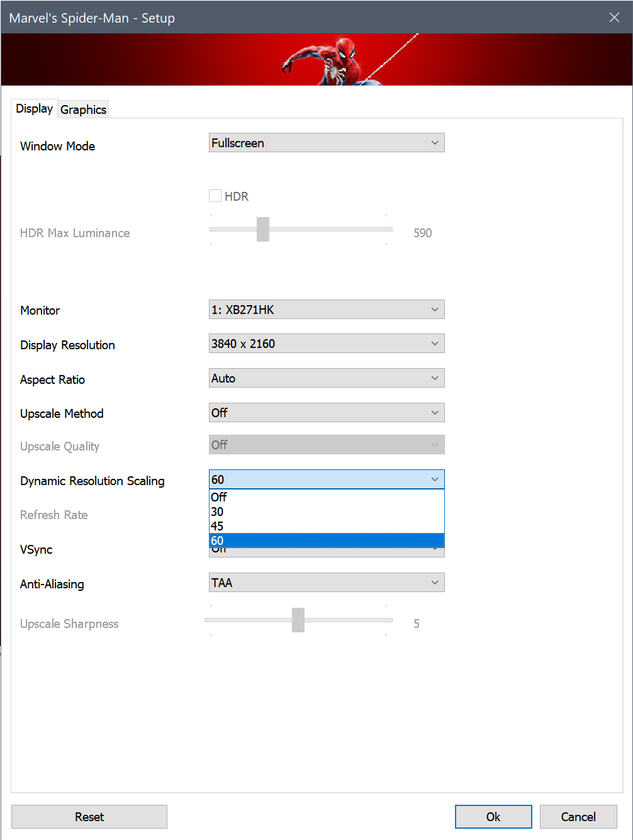Click the Reset button
This screenshot has height=840, width=633.
[89, 817]
